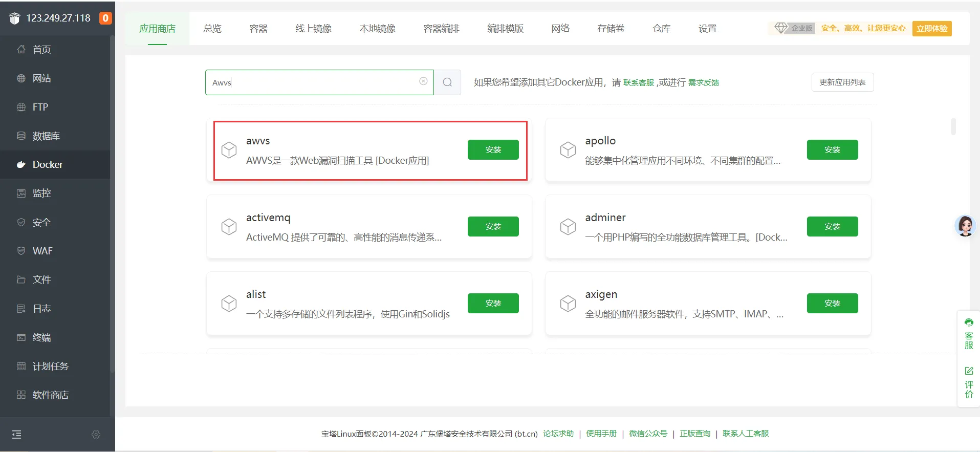Click the WAF icon in sidebar

(21, 251)
